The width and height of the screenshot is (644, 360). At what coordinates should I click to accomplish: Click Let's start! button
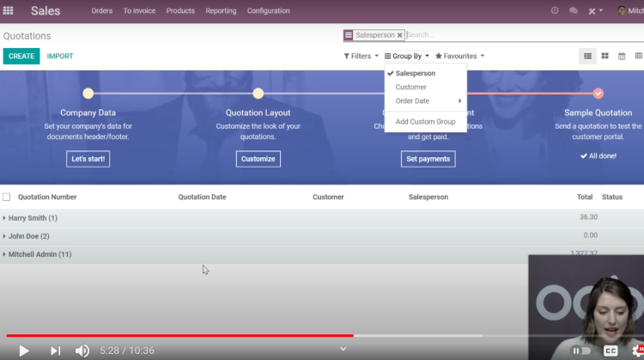pyautogui.click(x=88, y=159)
